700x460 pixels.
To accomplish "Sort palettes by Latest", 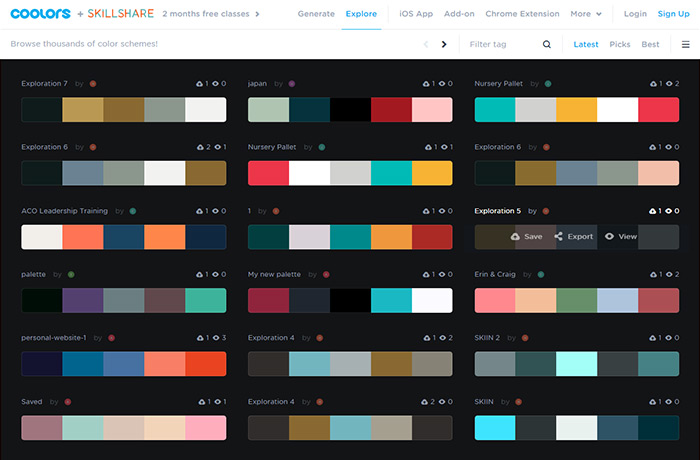I will click(x=586, y=44).
